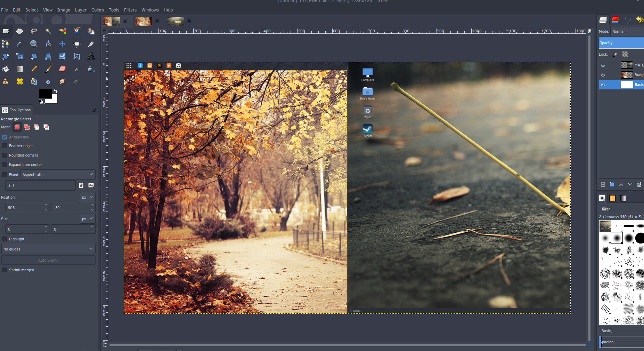Open the Windows menu
The width and height of the screenshot is (644, 351).
click(x=150, y=10)
